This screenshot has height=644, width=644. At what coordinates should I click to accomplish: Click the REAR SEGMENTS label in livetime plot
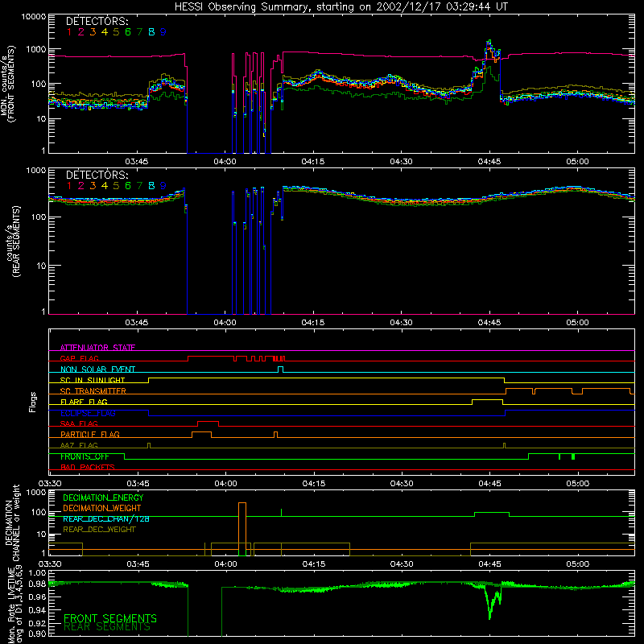[107, 627]
